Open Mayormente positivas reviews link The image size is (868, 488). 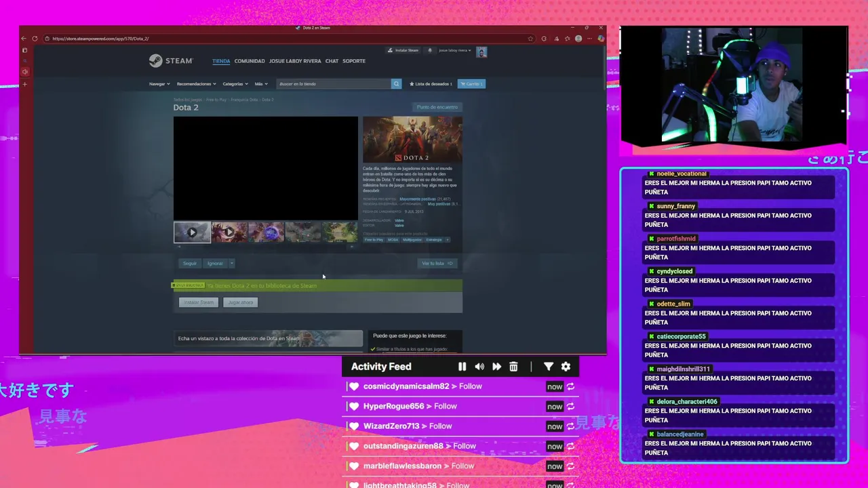[417, 199]
